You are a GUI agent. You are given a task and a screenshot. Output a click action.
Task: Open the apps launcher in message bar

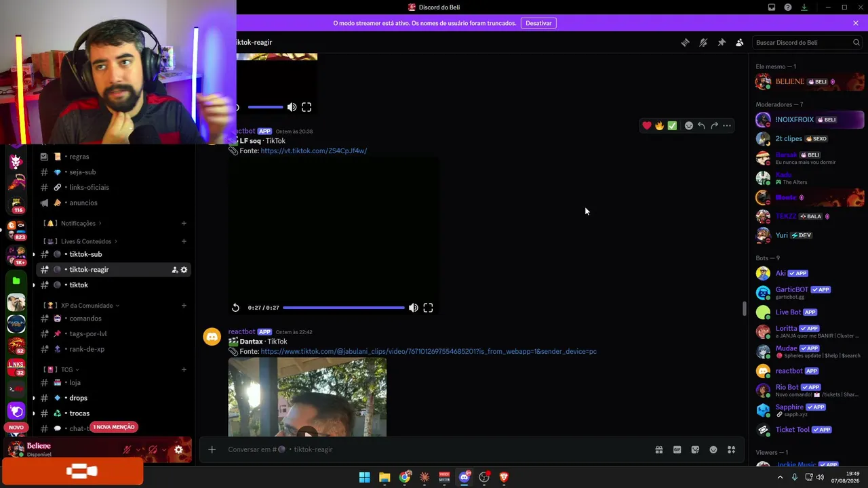click(732, 449)
